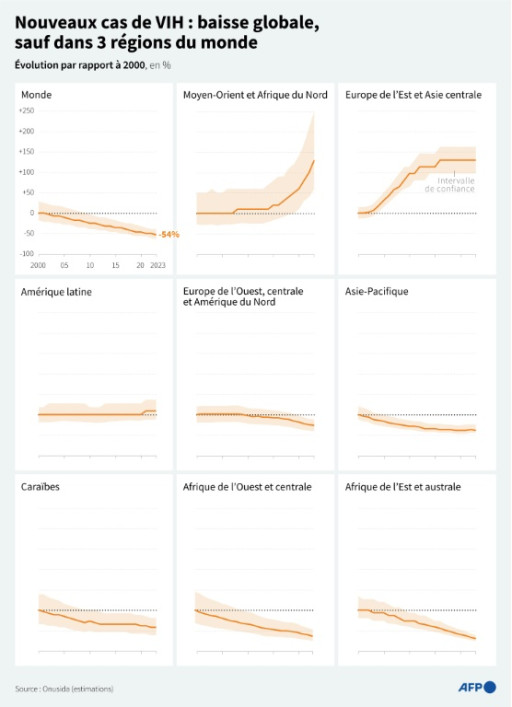Click Europe de l'Est et Asie centrale heading
The width and height of the screenshot is (512, 707).
tap(413, 95)
